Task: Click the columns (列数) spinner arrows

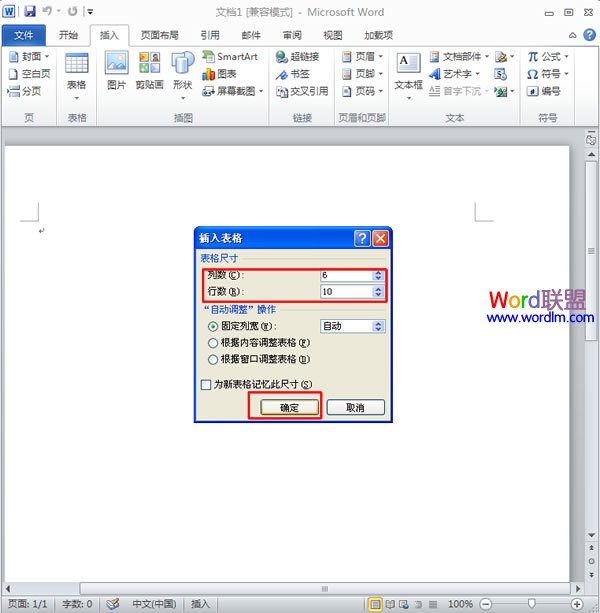Action: [x=378, y=276]
